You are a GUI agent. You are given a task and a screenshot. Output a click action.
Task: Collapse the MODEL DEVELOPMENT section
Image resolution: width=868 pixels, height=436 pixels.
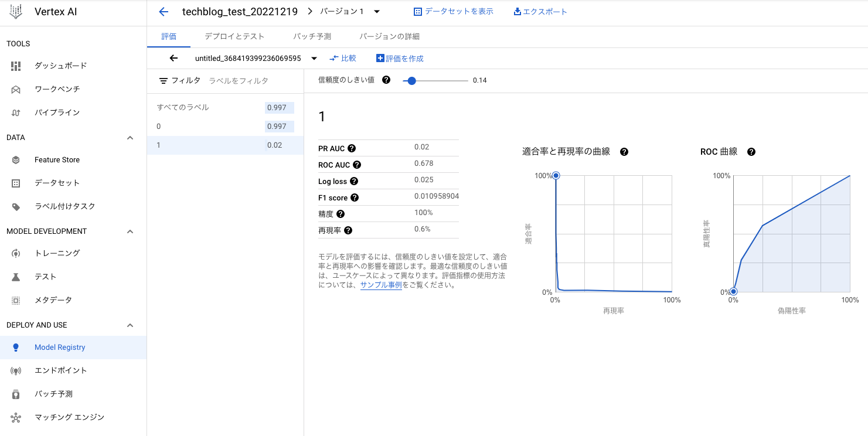(130, 231)
